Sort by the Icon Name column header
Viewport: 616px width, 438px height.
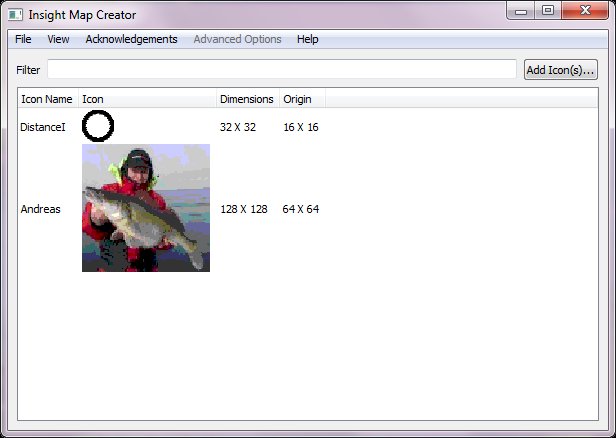[x=47, y=99]
